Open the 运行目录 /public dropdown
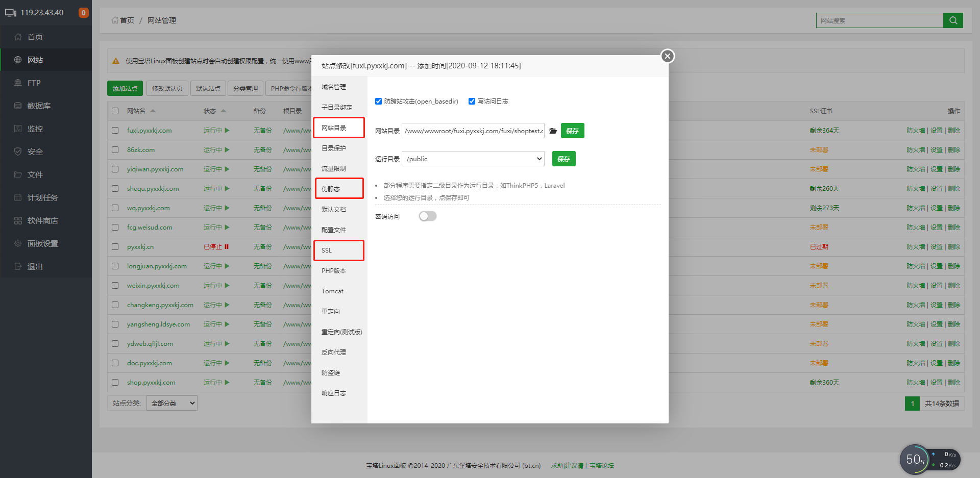The height and width of the screenshot is (478, 980). [x=473, y=159]
